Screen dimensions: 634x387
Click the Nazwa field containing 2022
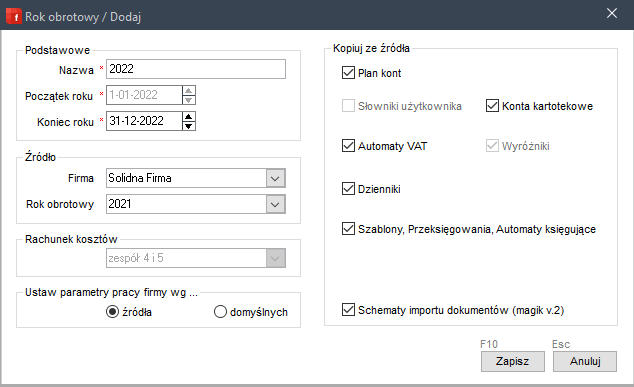tap(196, 69)
